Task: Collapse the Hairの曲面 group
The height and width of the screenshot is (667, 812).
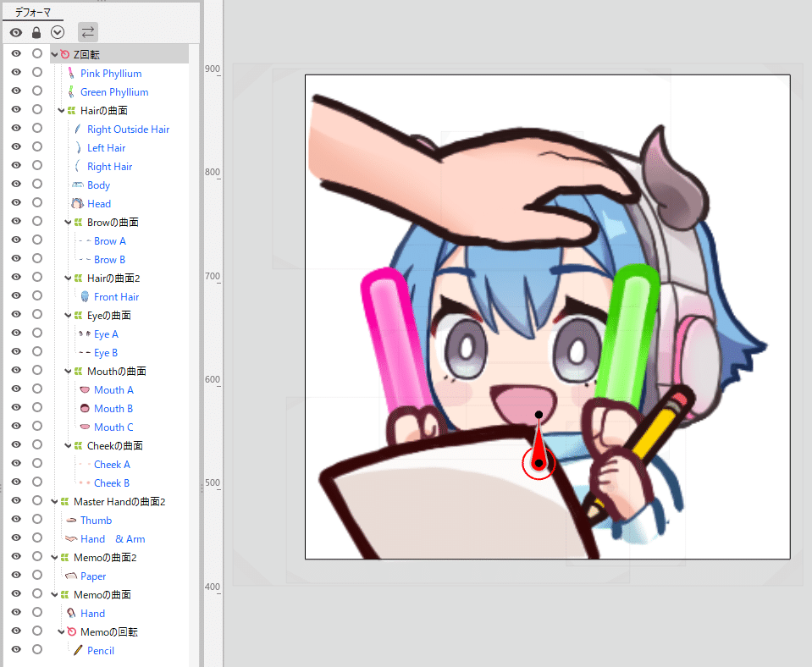Action: (x=61, y=110)
